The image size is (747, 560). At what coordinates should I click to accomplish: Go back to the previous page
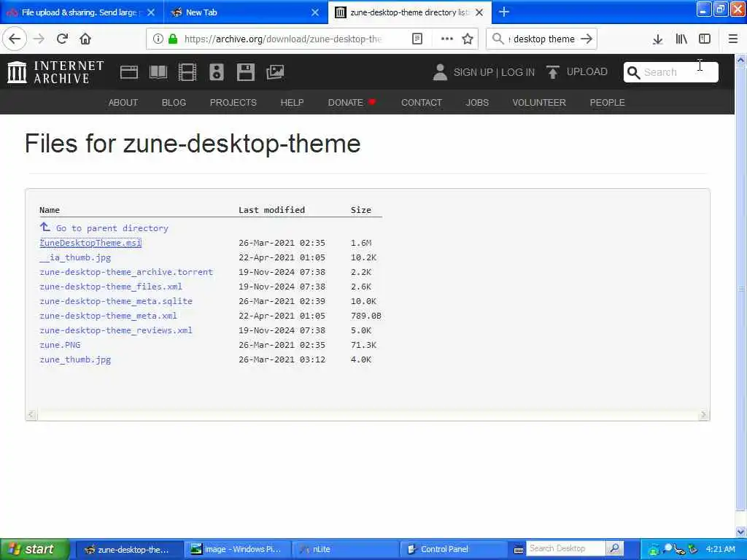(15, 39)
